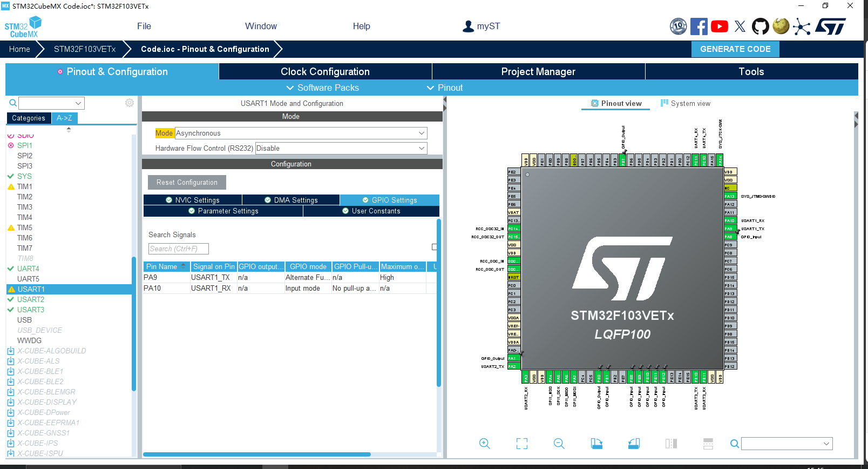
Task: Open the ST community network icon
Action: point(802,26)
